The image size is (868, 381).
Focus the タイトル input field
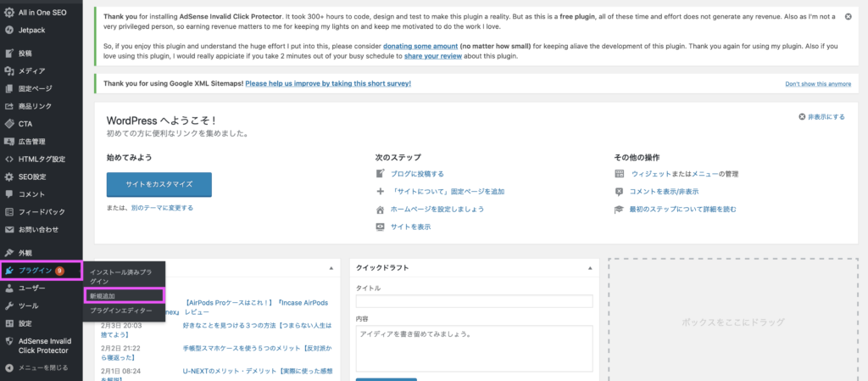coord(475,301)
